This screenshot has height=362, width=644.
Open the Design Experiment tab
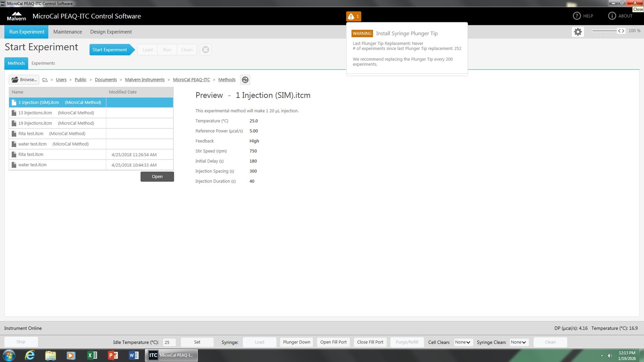click(111, 32)
